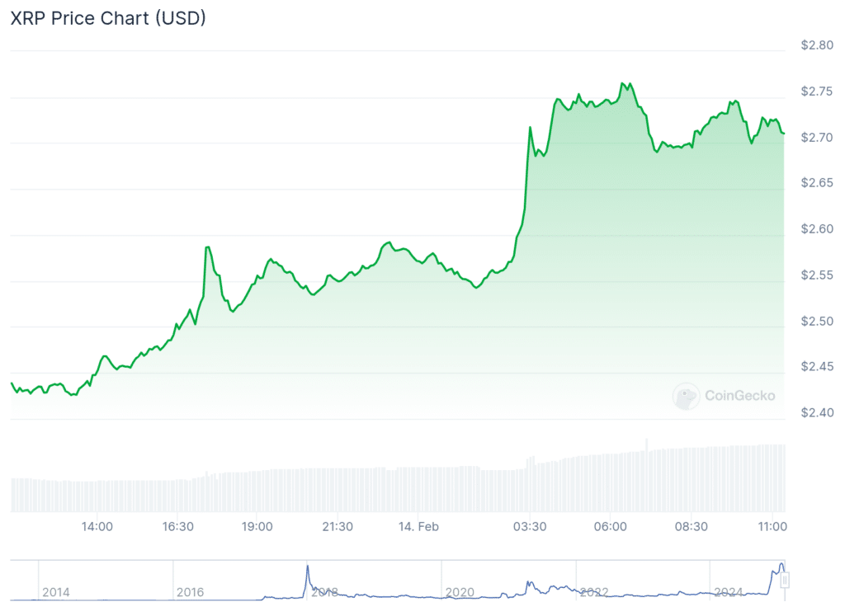Click the 19:00 time axis label

click(x=257, y=526)
